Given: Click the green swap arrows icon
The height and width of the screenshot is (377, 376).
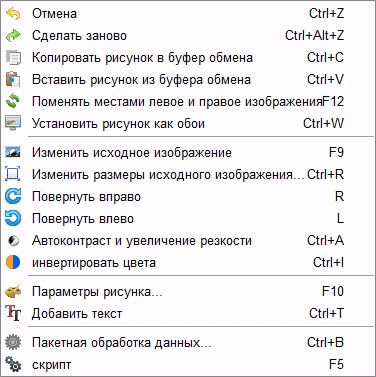Looking at the screenshot, I should click(13, 101).
